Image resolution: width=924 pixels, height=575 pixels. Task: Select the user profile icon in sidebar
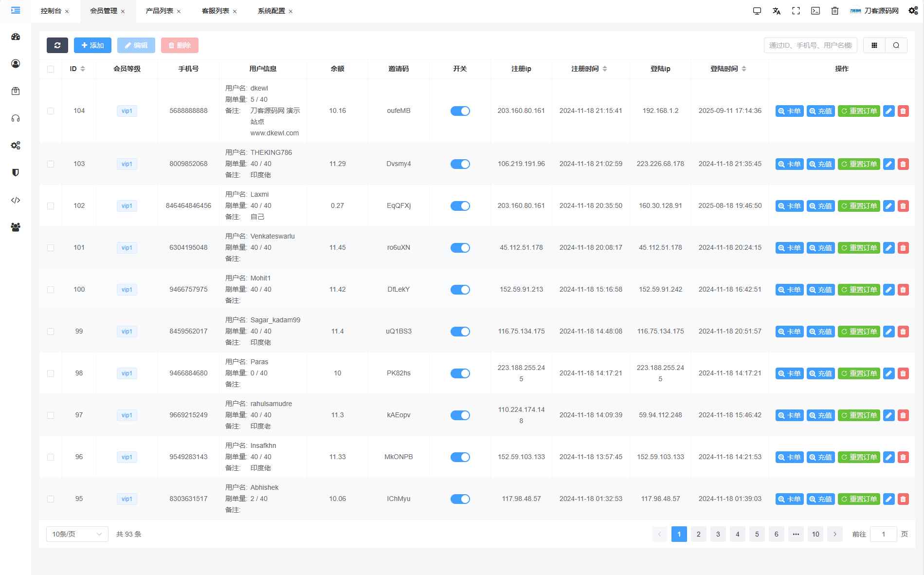coord(16,63)
